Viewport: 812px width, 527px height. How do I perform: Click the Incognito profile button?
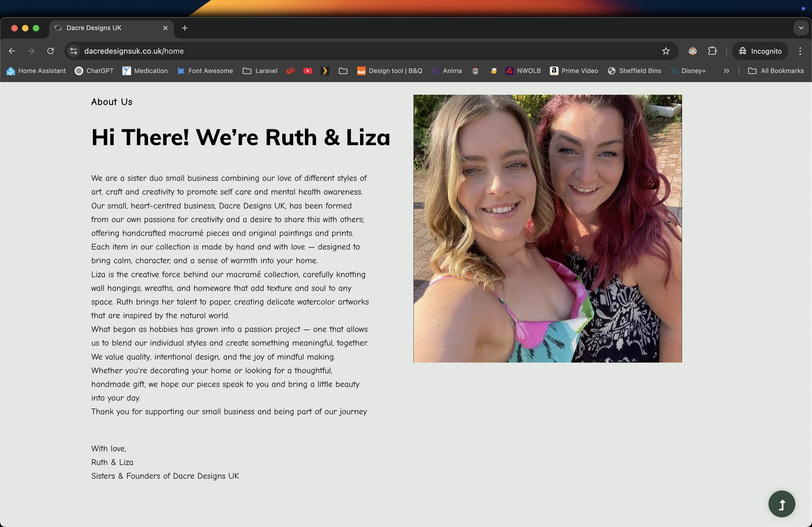(760, 51)
